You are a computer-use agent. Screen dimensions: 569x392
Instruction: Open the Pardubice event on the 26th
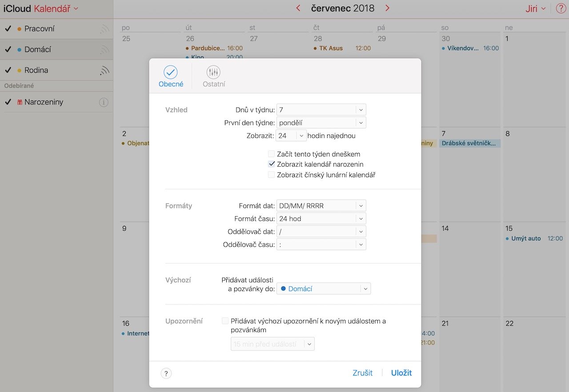[214, 48]
